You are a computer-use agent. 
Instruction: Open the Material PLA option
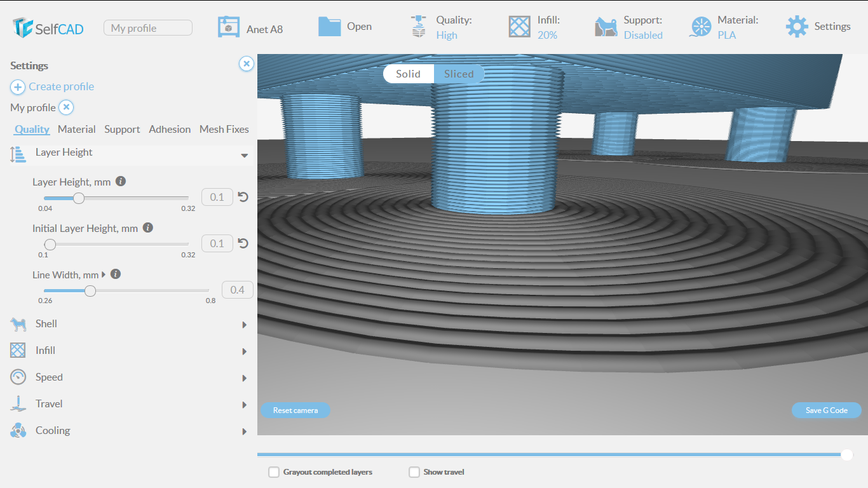727,35
